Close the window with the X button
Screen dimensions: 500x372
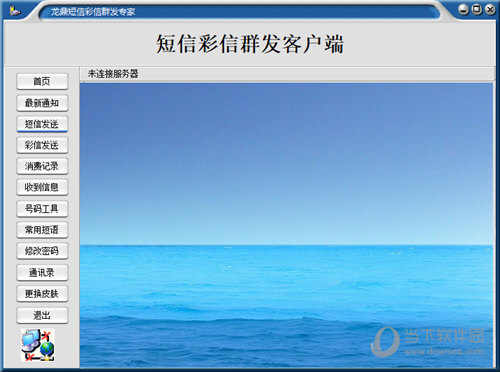tap(490, 9)
